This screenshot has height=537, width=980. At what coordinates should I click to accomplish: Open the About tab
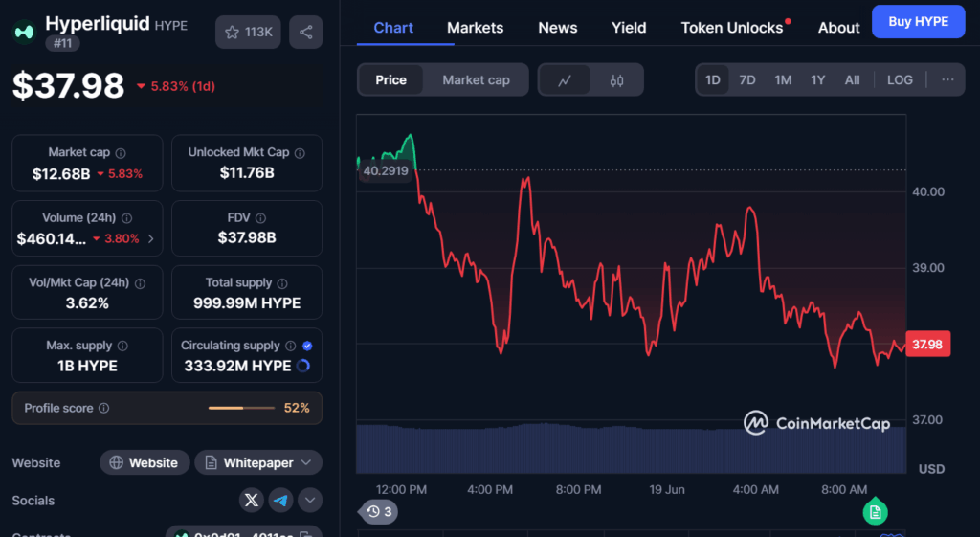click(x=838, y=28)
